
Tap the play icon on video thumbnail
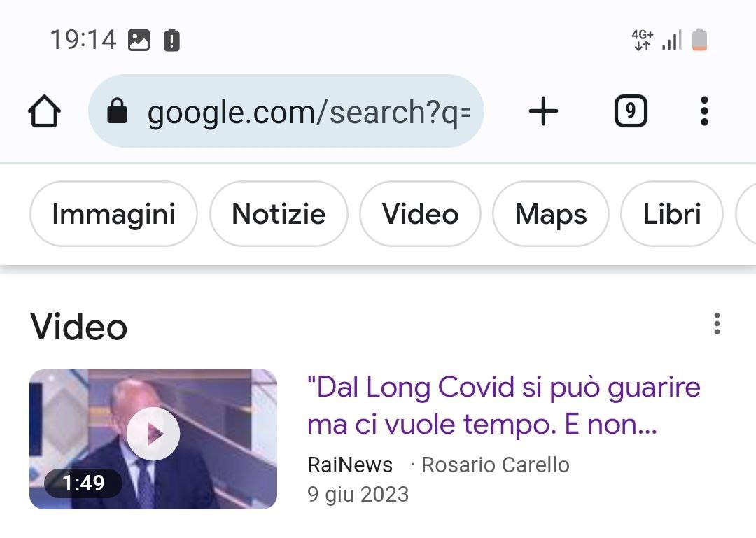tap(153, 434)
